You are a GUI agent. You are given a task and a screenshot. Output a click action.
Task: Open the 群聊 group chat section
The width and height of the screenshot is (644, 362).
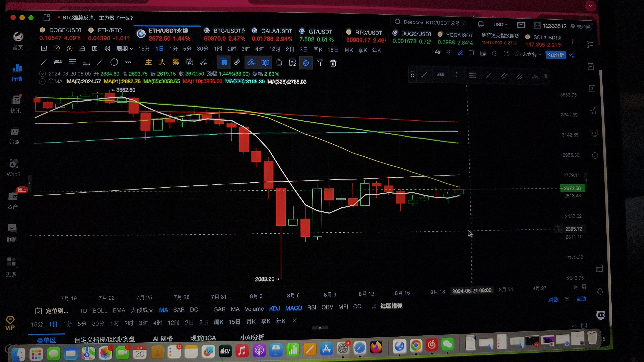click(12, 233)
